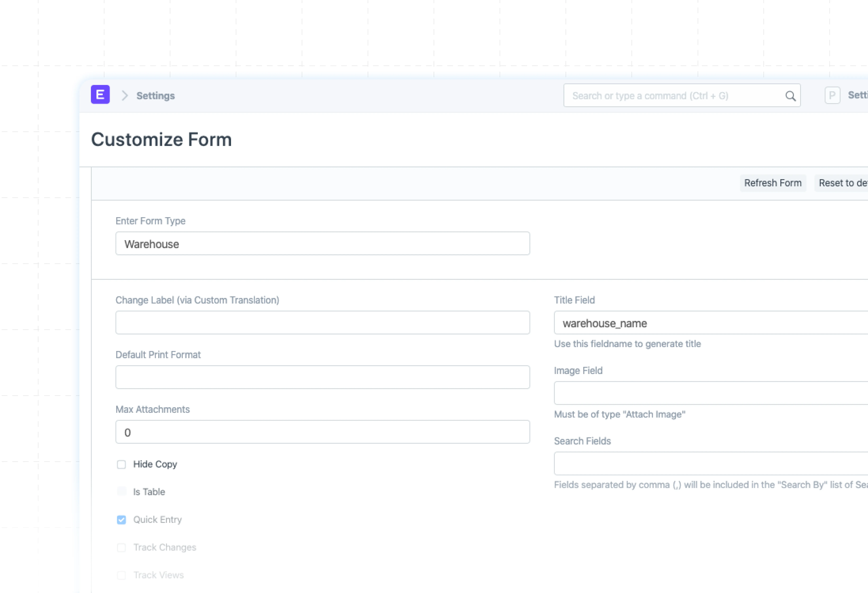Enable the Hide Copy checkbox
868x593 pixels.
pos(121,464)
